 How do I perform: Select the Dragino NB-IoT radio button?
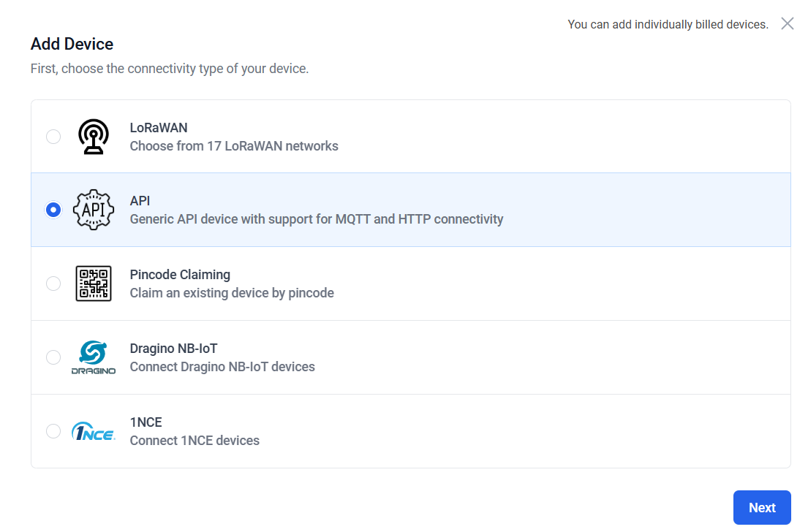(x=53, y=357)
